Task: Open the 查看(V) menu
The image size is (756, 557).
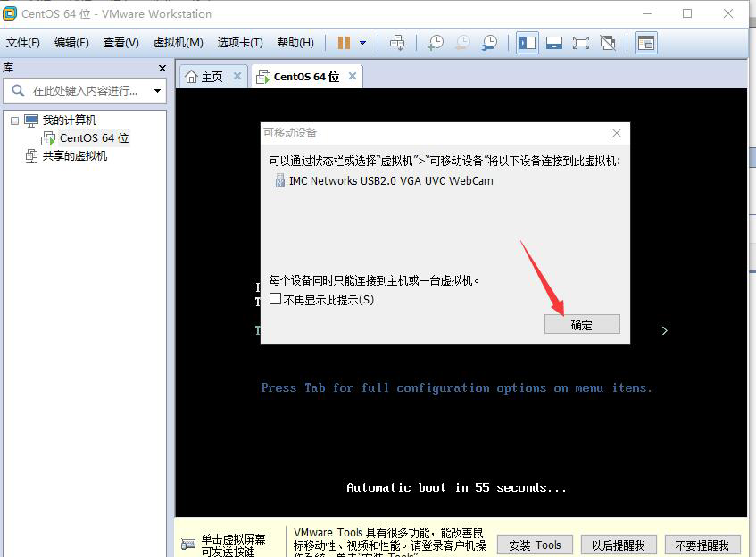Action: 121,43
